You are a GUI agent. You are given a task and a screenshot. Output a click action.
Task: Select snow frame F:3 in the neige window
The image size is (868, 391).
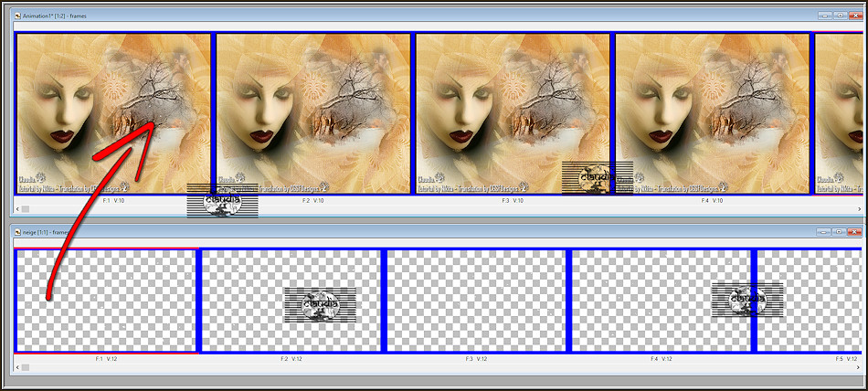tap(476, 301)
